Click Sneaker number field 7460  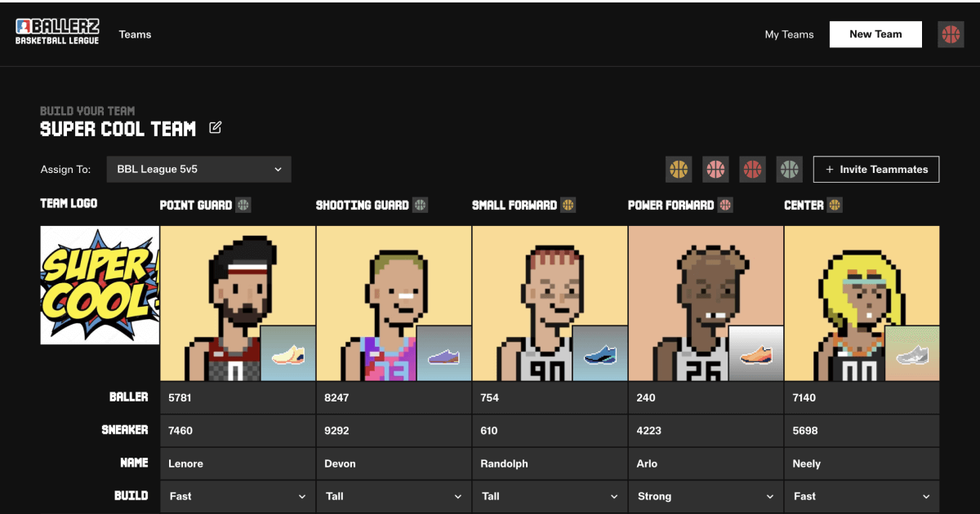click(x=238, y=430)
